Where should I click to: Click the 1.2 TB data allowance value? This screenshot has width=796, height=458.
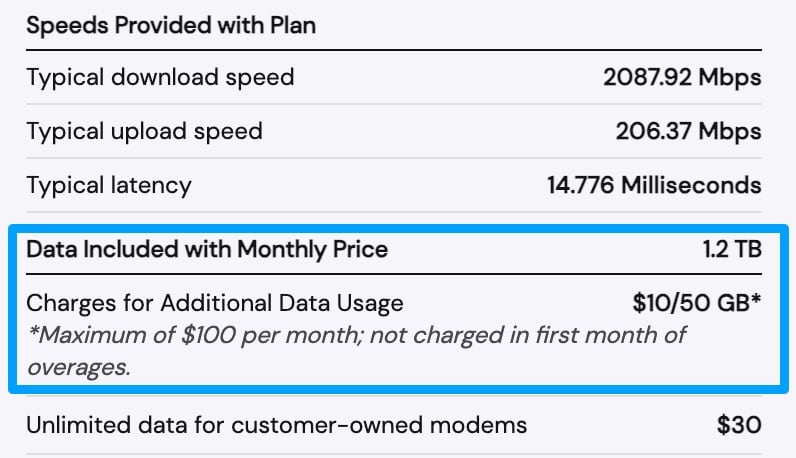[732, 249]
